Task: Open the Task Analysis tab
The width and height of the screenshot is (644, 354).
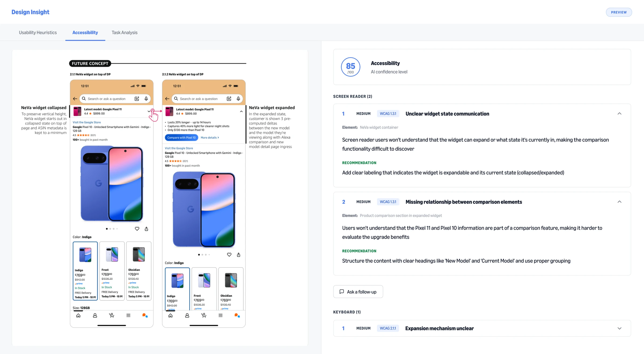Action: pyautogui.click(x=125, y=32)
